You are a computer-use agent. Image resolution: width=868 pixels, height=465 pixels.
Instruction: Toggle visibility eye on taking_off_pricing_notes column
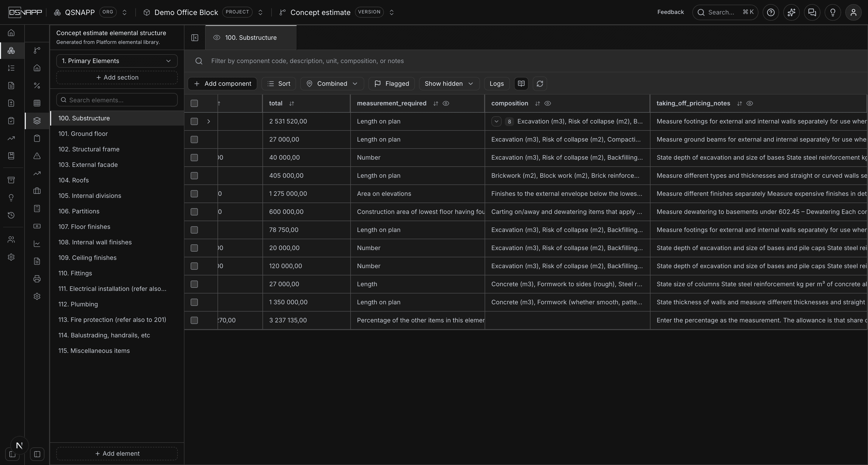[750, 103]
